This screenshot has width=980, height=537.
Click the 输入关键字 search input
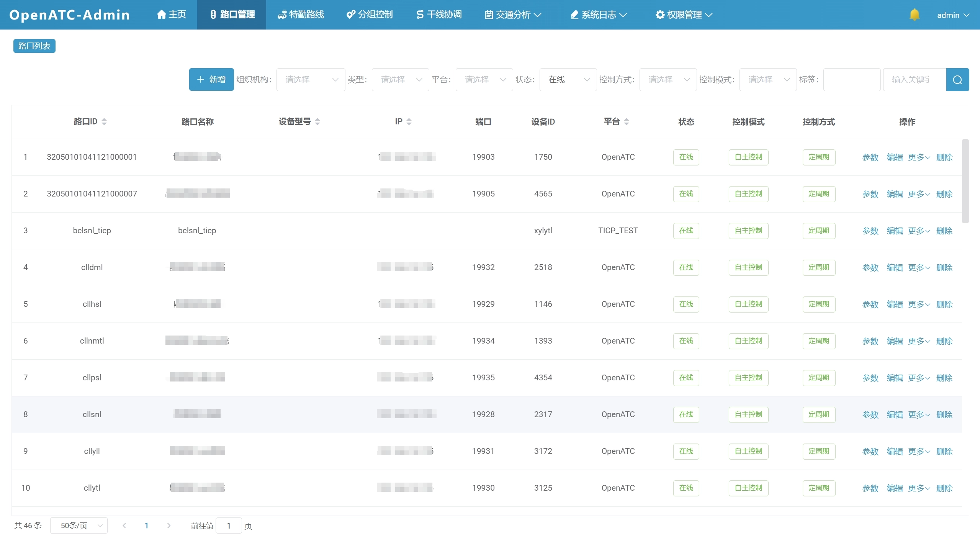point(914,80)
